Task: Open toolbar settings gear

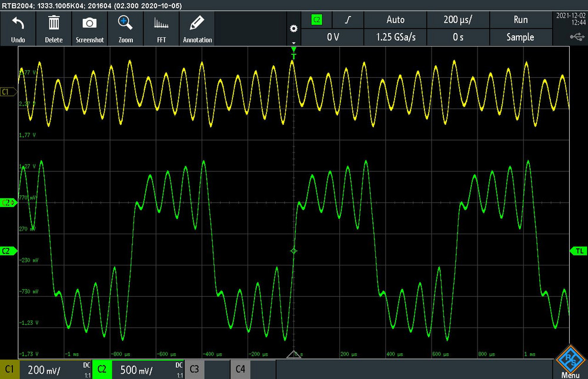Action: point(293,29)
